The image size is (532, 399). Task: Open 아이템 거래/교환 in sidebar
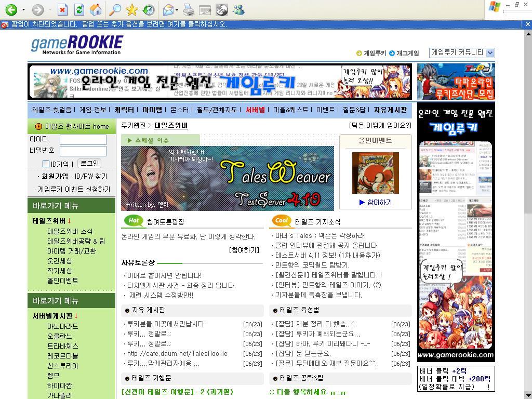pos(72,251)
